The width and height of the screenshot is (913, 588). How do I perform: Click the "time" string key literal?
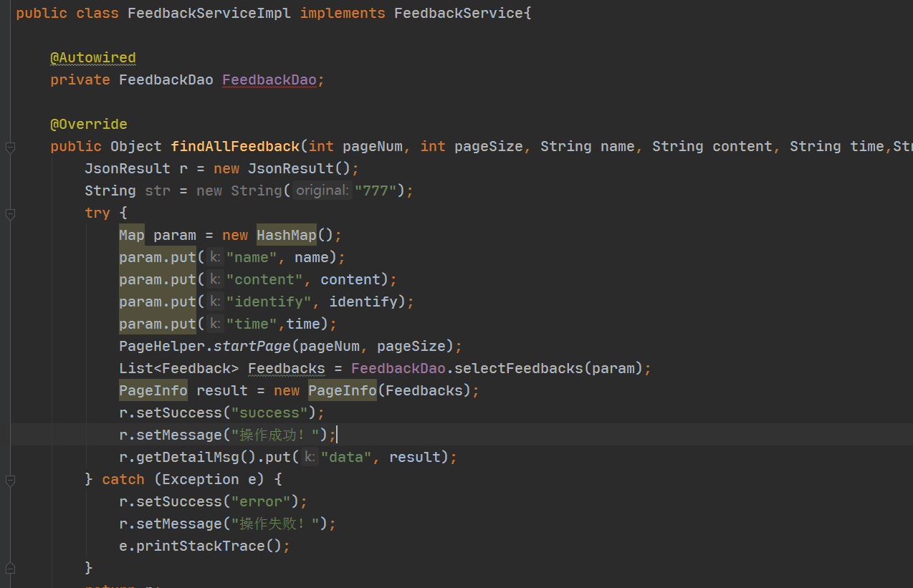[252, 324]
